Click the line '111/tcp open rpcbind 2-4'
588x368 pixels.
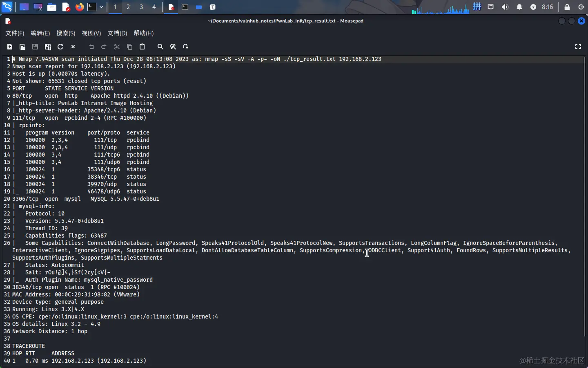coord(79,118)
